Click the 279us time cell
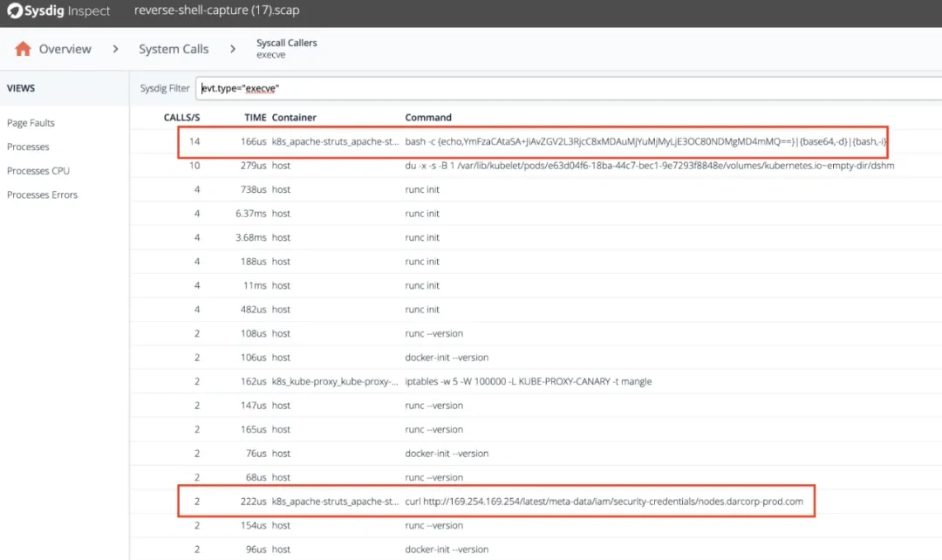942x560 pixels. coord(254,166)
